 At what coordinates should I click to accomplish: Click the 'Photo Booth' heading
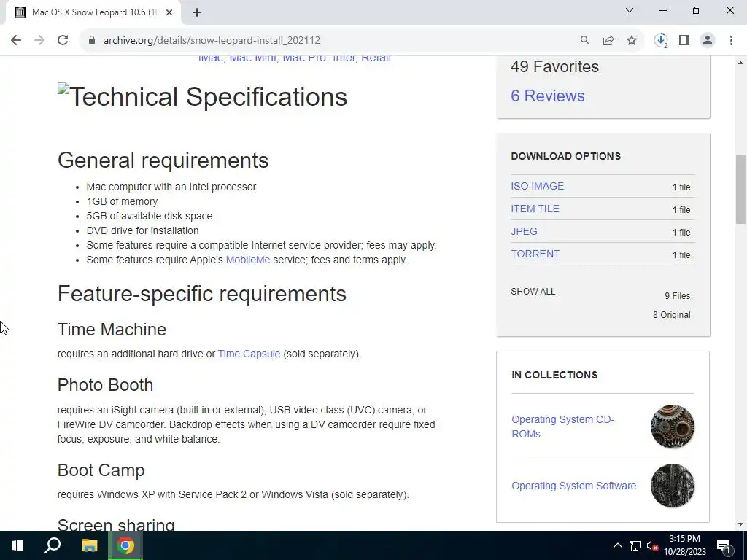pyautogui.click(x=105, y=385)
